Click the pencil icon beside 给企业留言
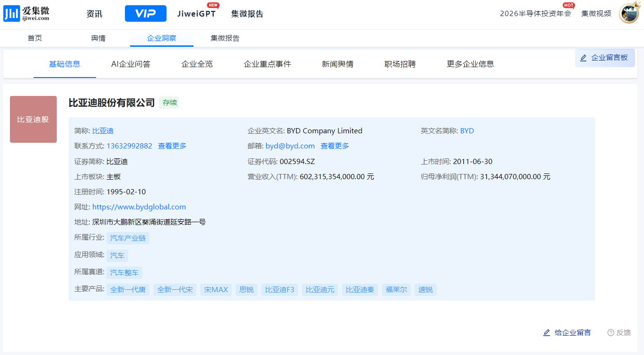Viewport: 644px width, 355px height. coord(547,333)
